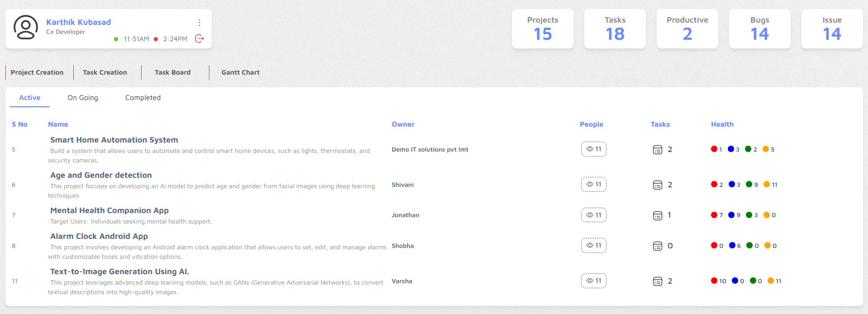
Task: Open the tasks list icon for Age and Gender detection
Action: 658,185
